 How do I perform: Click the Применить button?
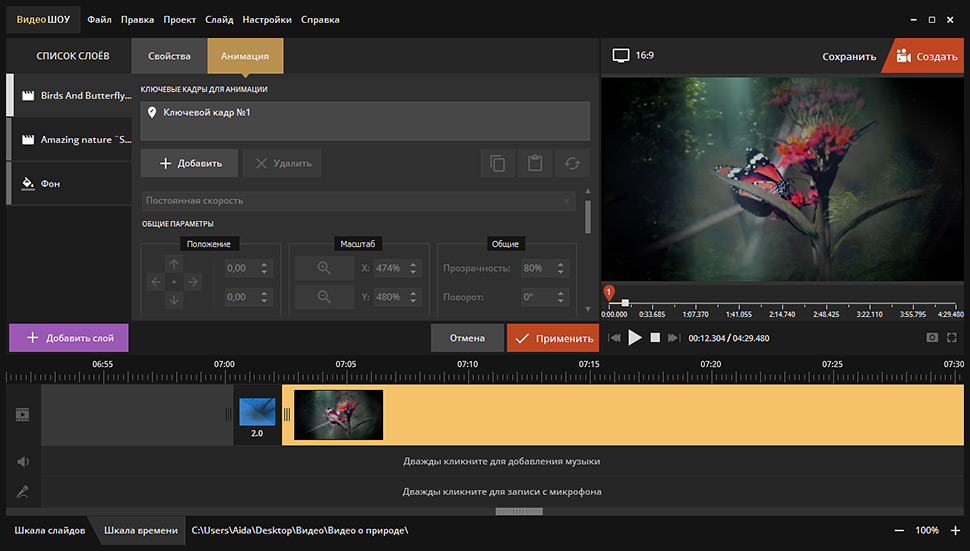coord(553,338)
